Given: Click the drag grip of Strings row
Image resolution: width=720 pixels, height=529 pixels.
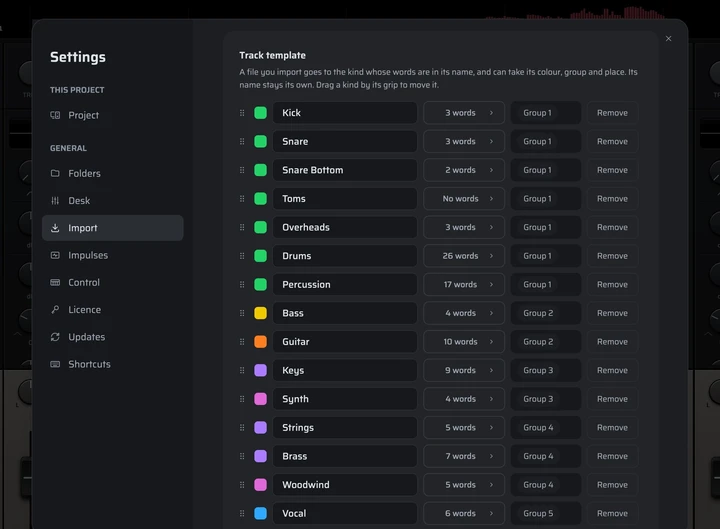Looking at the screenshot, I should pyautogui.click(x=242, y=428).
